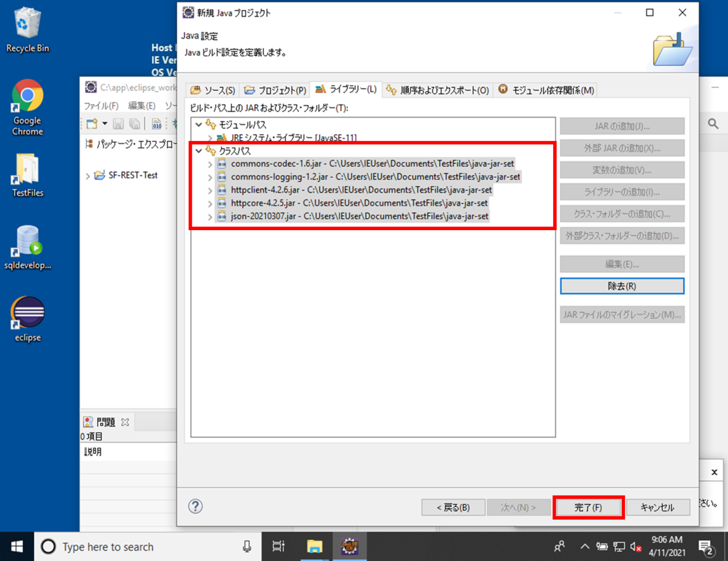Click 完了(F) to finish the wizard
Screen dimensions: 728x561
point(588,507)
